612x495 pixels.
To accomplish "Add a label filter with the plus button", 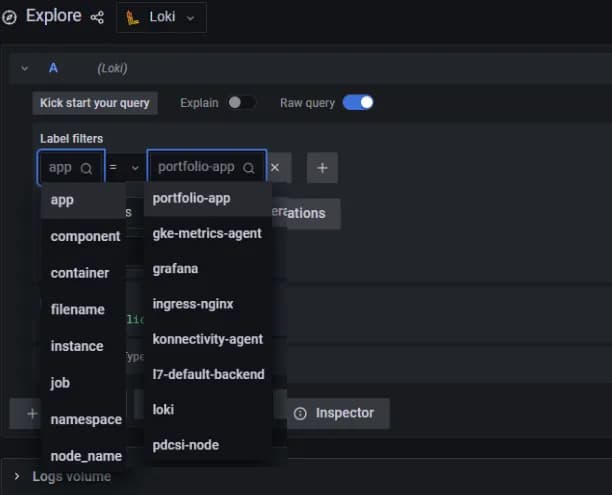I will [322, 168].
